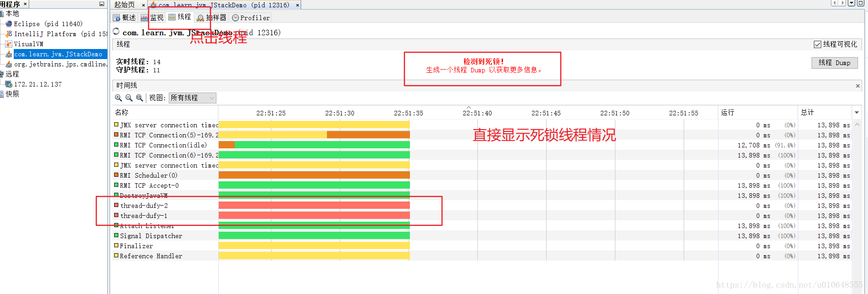
Task: Click the org.jetbrains.jps.cmdline Java icon
Action: point(9,64)
